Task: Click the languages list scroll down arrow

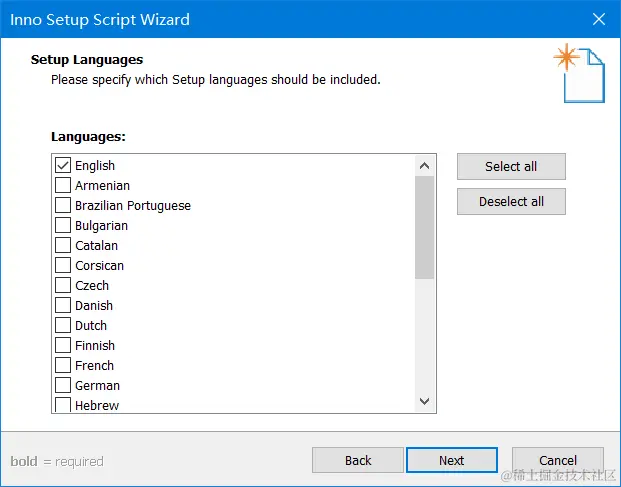Action: (425, 401)
